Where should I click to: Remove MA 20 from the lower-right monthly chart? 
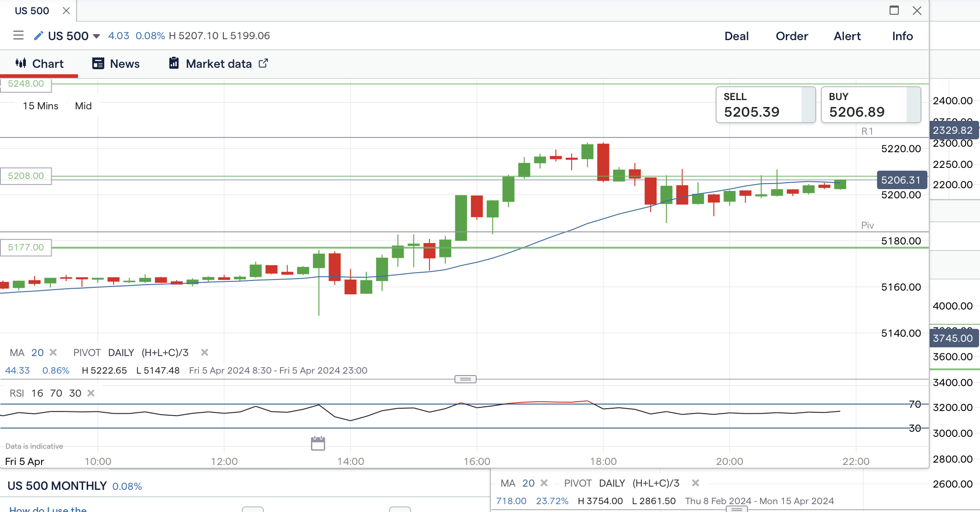coord(544,483)
